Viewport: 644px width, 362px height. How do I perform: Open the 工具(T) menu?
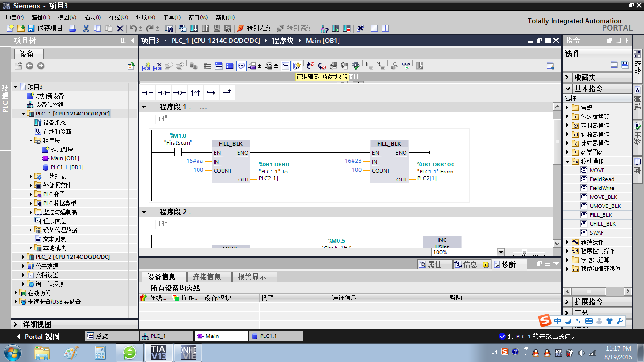point(172,17)
